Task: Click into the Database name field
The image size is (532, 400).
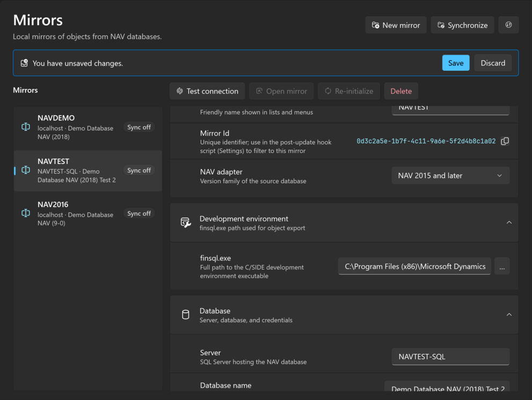Action: pos(447,387)
